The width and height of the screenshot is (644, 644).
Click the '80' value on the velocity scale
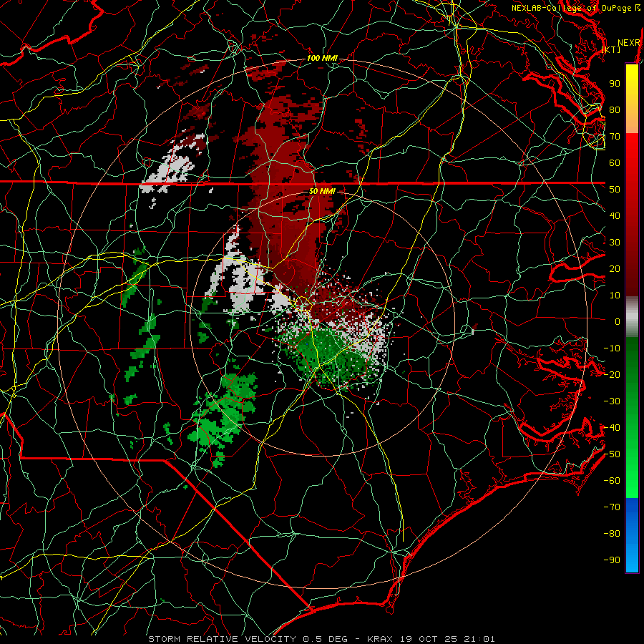pyautogui.click(x=615, y=109)
